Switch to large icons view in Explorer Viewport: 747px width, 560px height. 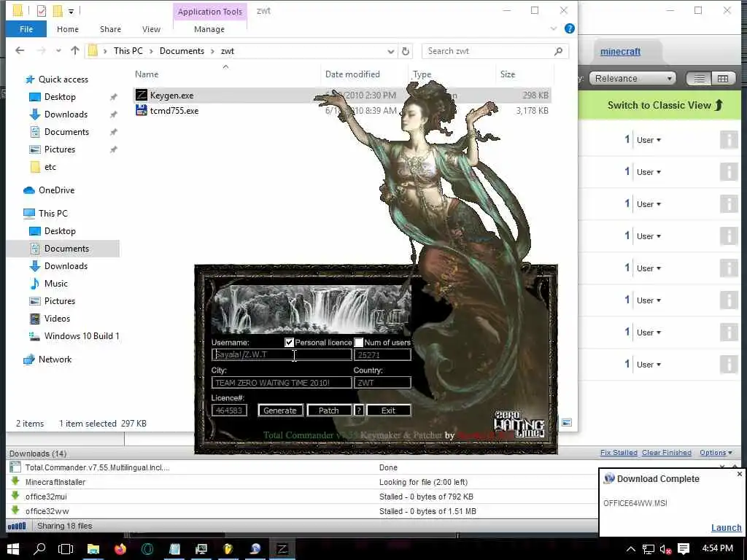pos(567,422)
